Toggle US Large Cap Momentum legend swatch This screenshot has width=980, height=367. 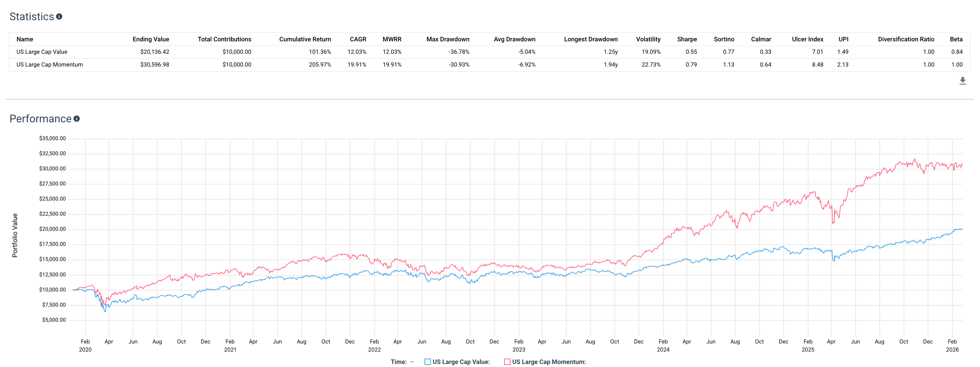(x=507, y=362)
